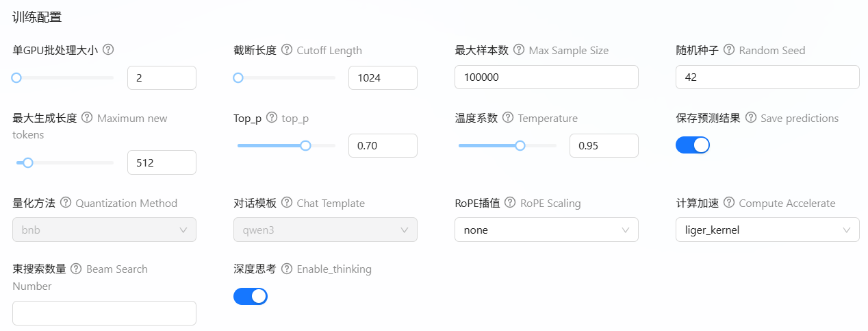Click help icon beside Compute Accelerate
This screenshot has width=868, height=331.
pos(729,203)
